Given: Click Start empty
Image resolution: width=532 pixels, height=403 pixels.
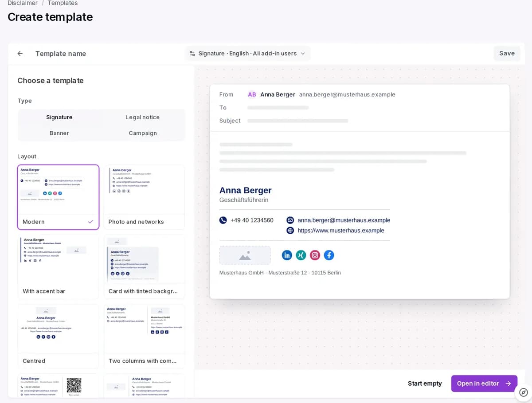Looking at the screenshot, I should click(x=425, y=383).
